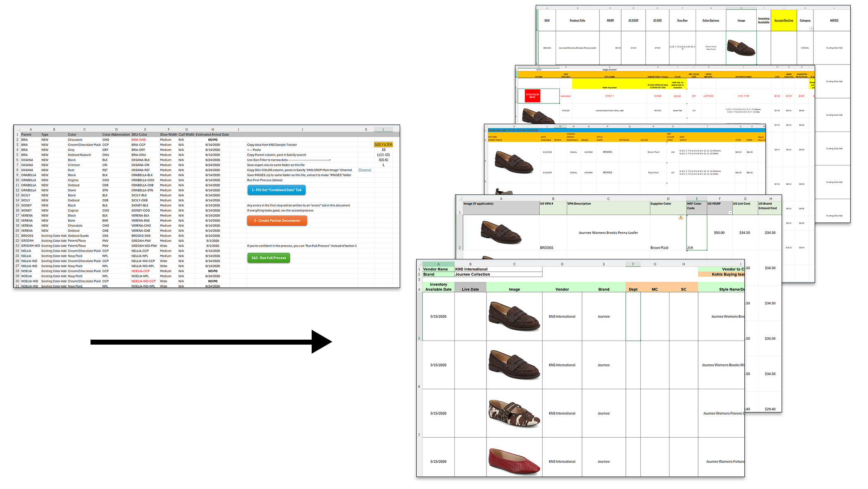Open the US MSRP filter dropdown arrow

pos(730,213)
